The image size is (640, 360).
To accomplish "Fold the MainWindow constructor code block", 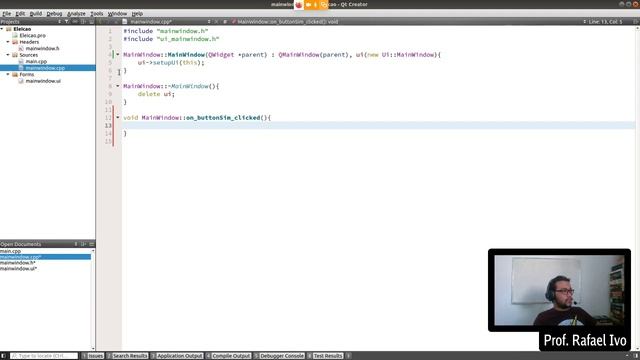I will coord(118,54).
